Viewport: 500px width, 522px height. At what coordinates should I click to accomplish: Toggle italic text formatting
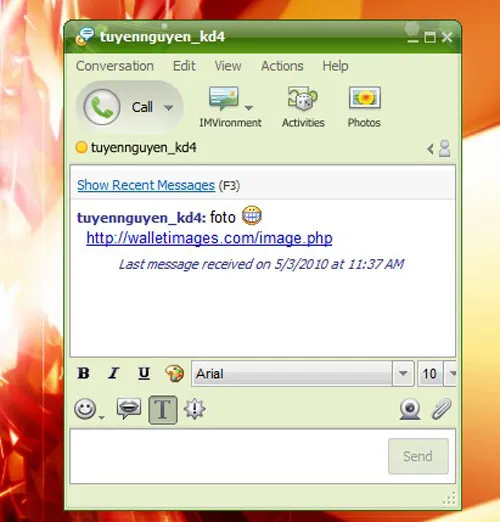(x=114, y=373)
